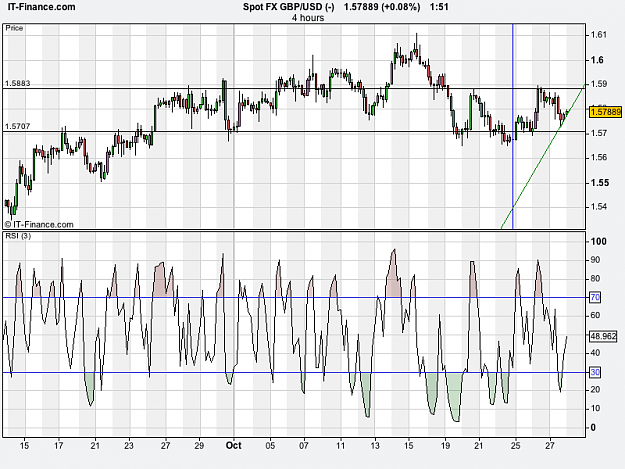Click the yellow current price tag 1.57889
Screen dimensions: 625x469
tap(605, 112)
